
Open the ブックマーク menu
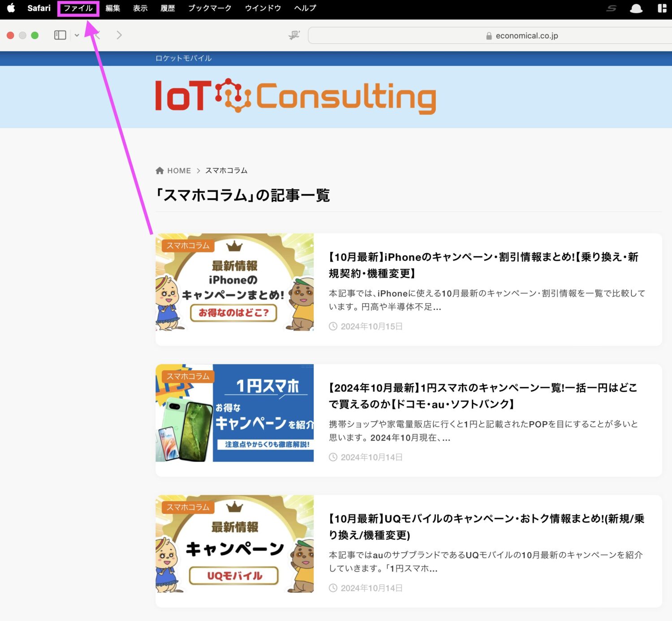pos(210,8)
